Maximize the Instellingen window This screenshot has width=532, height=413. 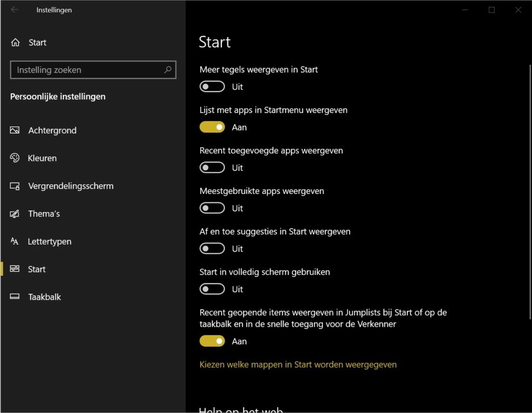coord(491,10)
